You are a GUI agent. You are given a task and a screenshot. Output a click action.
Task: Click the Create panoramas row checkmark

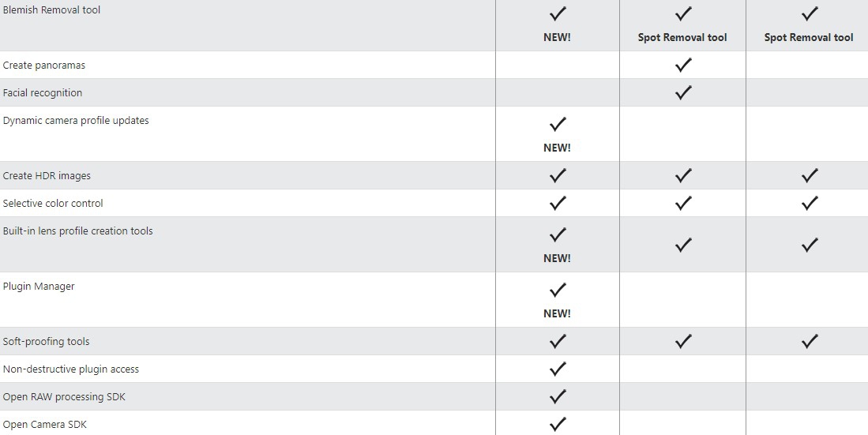tap(683, 65)
